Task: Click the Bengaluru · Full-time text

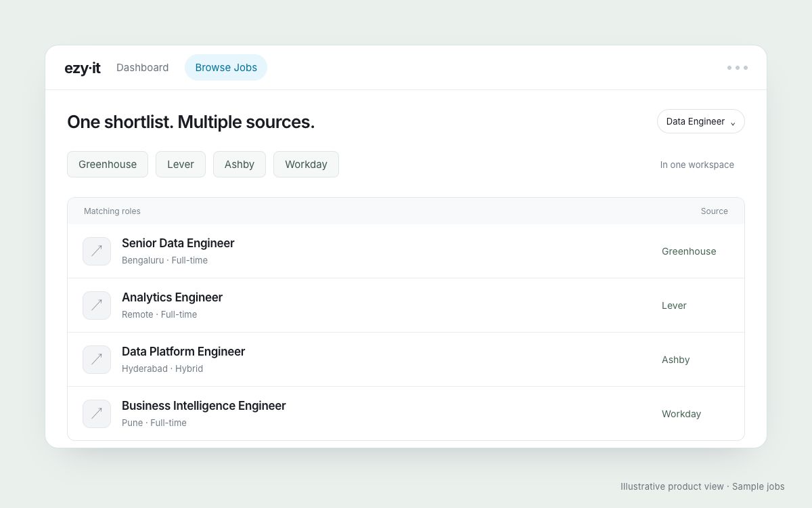Action: pyautogui.click(x=164, y=260)
